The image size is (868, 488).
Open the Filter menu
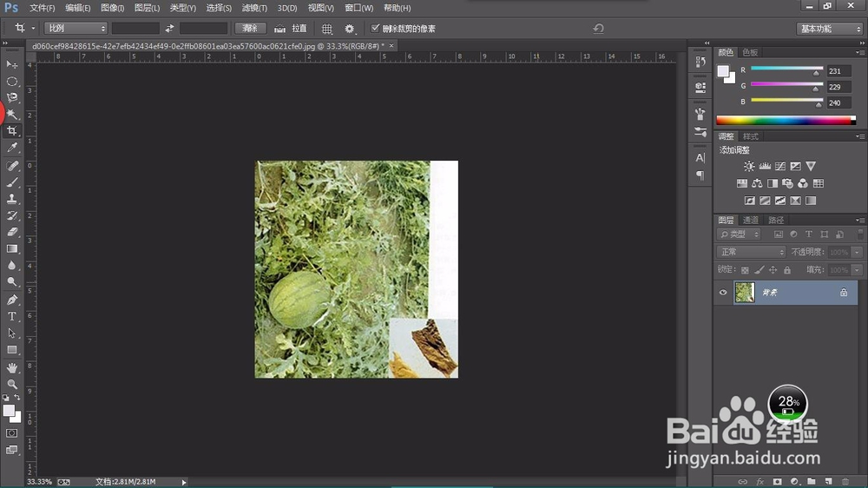coord(254,8)
